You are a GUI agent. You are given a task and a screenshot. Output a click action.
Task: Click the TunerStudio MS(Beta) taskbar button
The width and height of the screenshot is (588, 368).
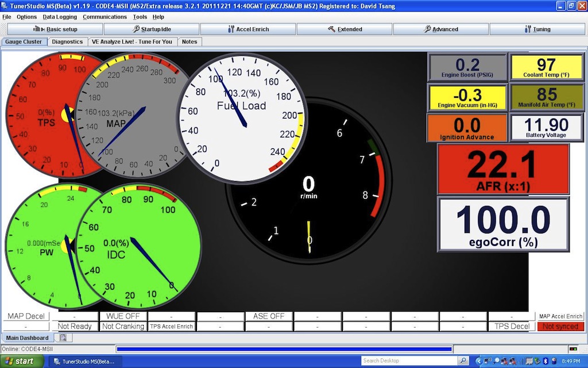coord(86,361)
